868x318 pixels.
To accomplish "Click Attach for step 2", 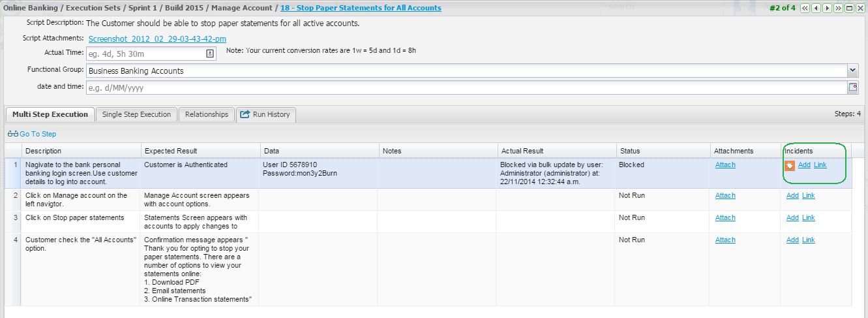I will pyautogui.click(x=725, y=196).
